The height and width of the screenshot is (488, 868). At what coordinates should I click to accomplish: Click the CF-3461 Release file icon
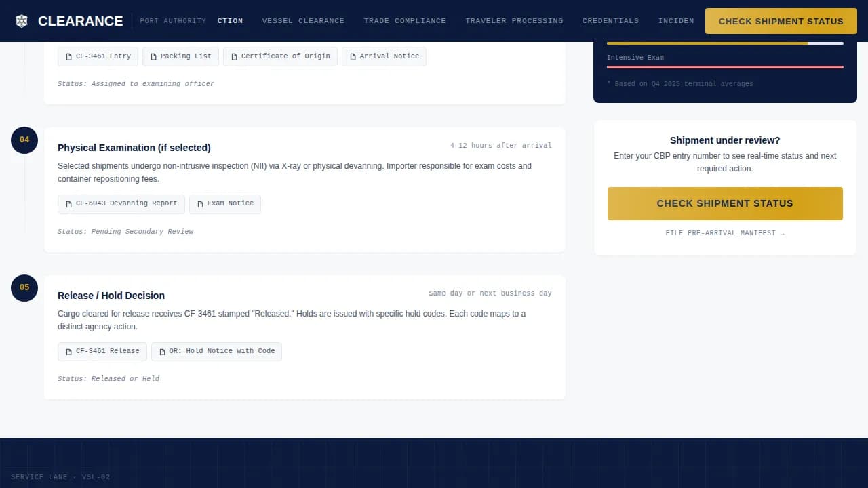68,351
